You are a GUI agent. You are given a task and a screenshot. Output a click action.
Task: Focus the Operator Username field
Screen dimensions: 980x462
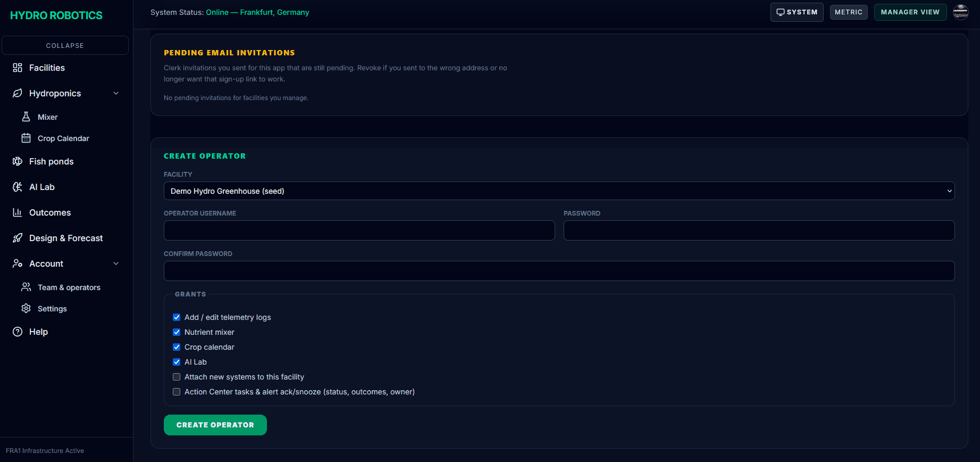(359, 230)
